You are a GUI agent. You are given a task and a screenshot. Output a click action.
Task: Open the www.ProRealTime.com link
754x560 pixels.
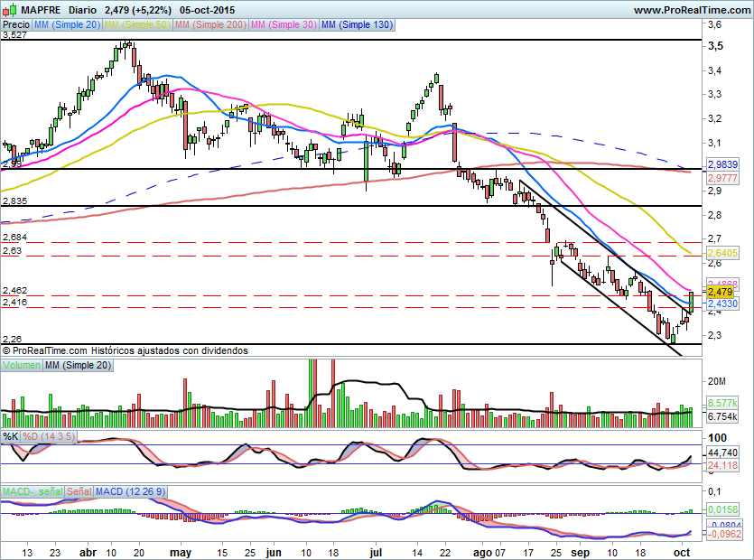pos(692,10)
